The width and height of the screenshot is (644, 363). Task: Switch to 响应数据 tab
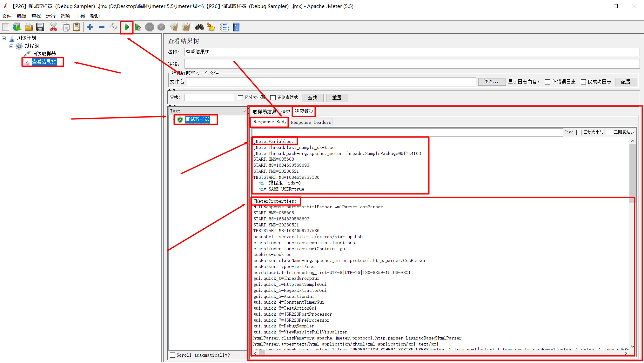pyautogui.click(x=304, y=111)
